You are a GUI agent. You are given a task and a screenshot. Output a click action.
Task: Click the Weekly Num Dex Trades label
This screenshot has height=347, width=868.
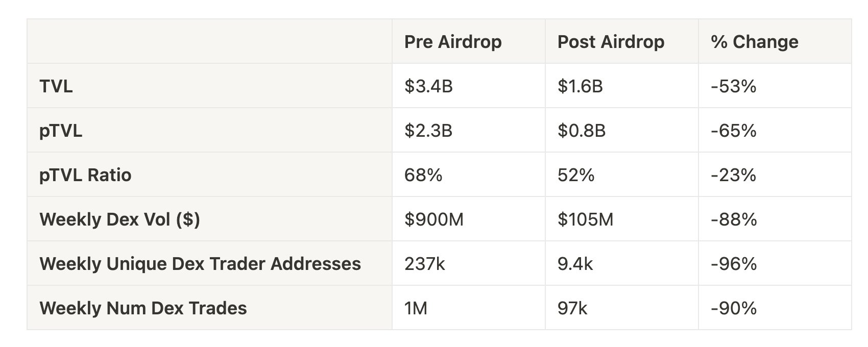[x=143, y=308]
